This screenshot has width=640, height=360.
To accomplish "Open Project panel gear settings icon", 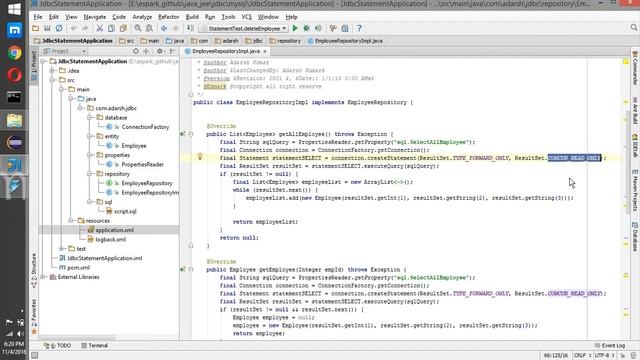I will [160, 51].
